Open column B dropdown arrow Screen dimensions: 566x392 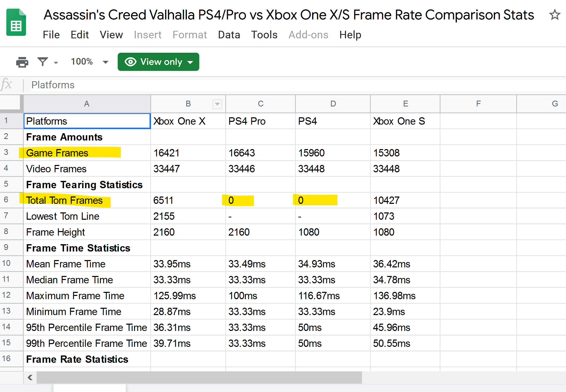217,104
